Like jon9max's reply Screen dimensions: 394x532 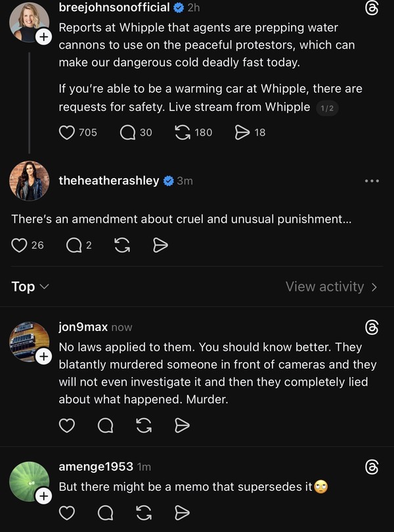[67, 426]
